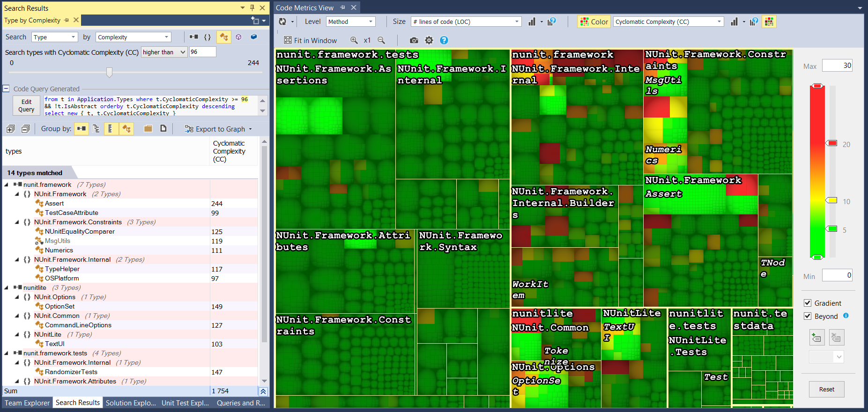The image size is (868, 412).
Task: Click the x1 zoom reset
Action: point(367,40)
